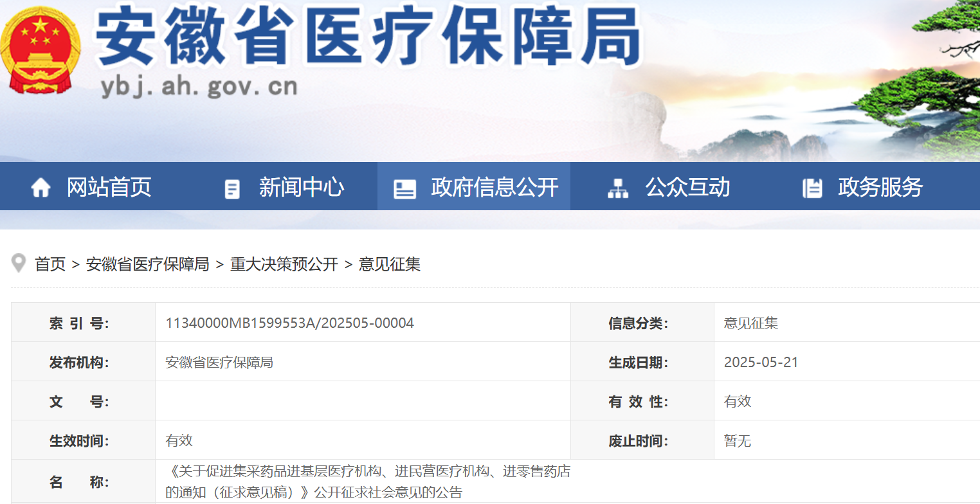
Task: Click the announcement title text 关于促进集采药品
Action: pos(368,482)
